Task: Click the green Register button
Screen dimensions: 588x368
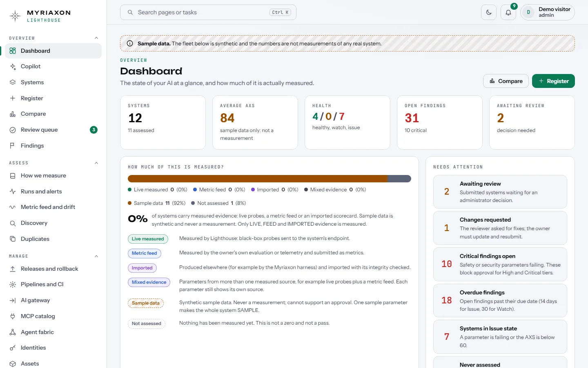Action: tap(553, 81)
